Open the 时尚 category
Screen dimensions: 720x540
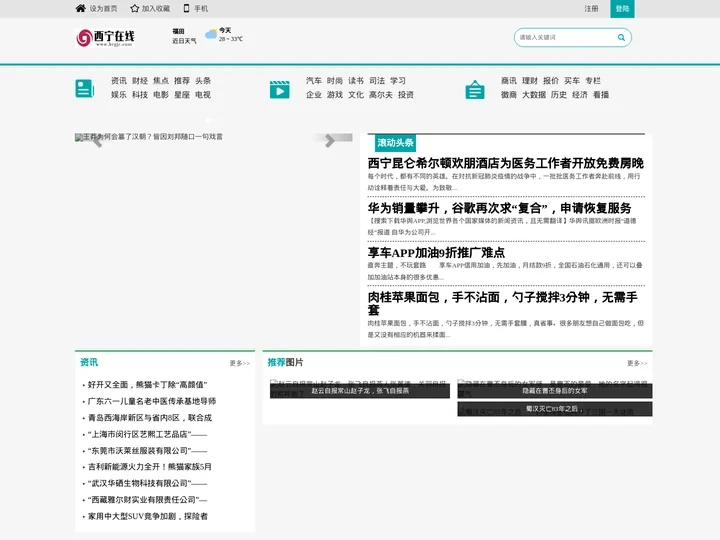pyautogui.click(x=335, y=81)
